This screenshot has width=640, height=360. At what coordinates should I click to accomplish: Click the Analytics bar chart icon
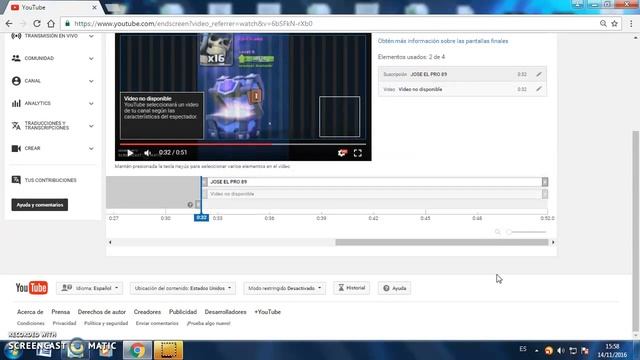click(x=16, y=103)
